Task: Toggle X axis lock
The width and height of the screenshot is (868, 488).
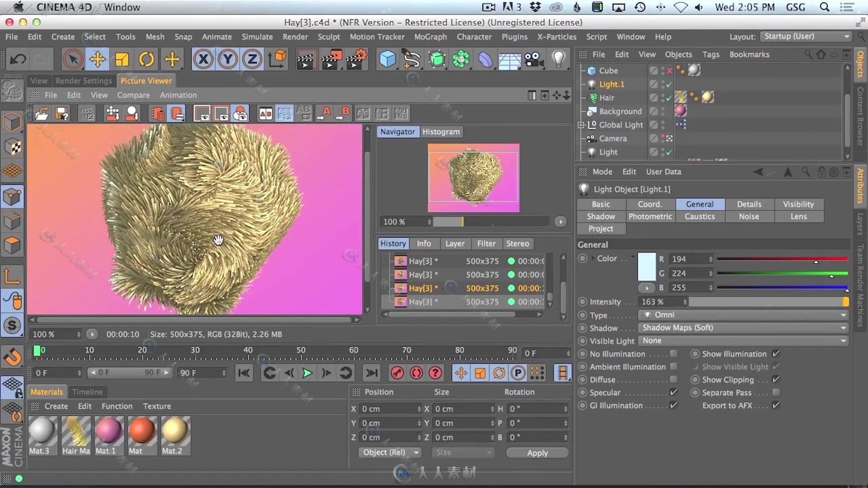Action: click(x=203, y=59)
